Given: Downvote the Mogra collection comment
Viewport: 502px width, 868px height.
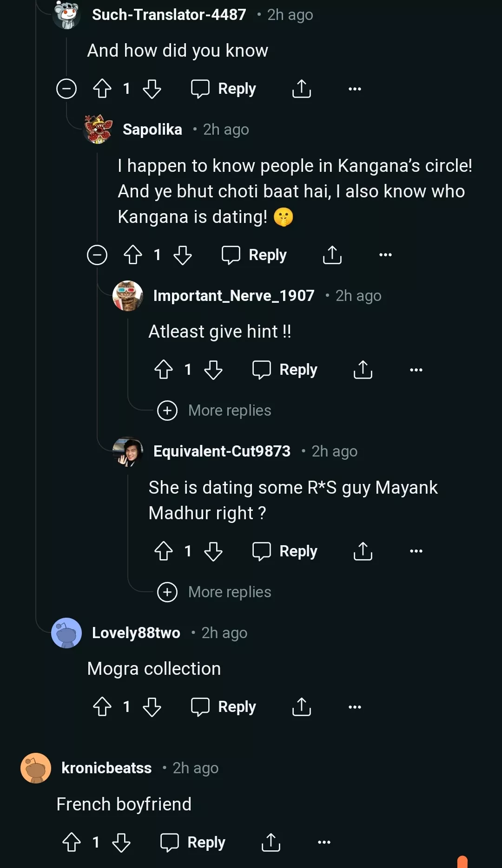Looking at the screenshot, I should [x=152, y=707].
